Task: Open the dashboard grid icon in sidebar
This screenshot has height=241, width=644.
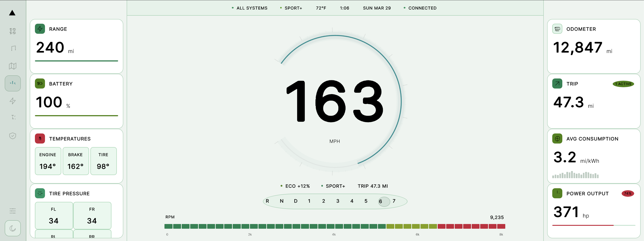Action: pyautogui.click(x=13, y=31)
